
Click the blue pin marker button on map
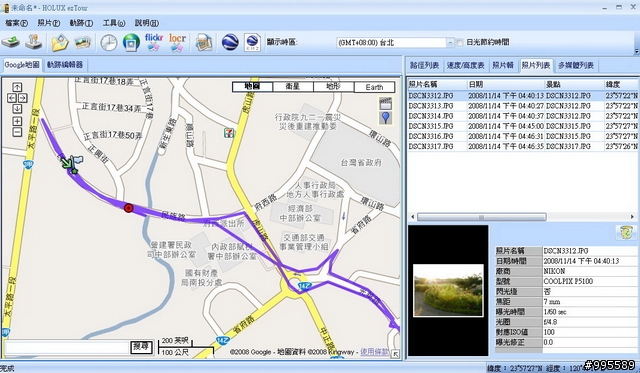tap(386, 118)
